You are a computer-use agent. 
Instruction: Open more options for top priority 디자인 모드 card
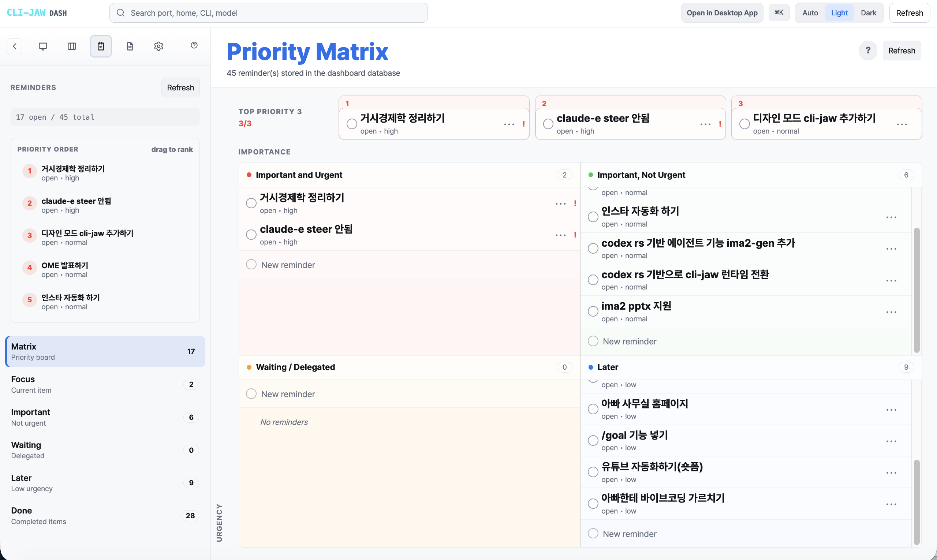tap(902, 124)
